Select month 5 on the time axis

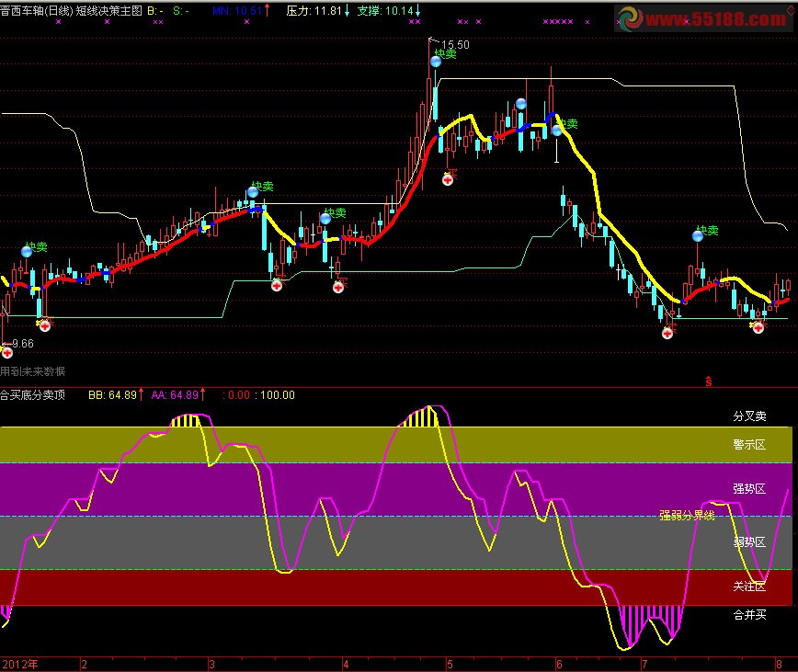(x=450, y=665)
